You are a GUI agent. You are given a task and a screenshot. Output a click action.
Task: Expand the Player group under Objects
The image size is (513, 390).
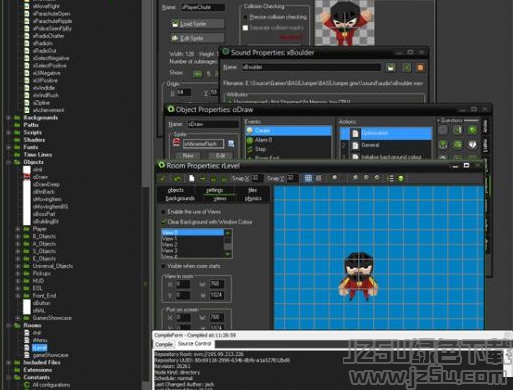pos(18,229)
